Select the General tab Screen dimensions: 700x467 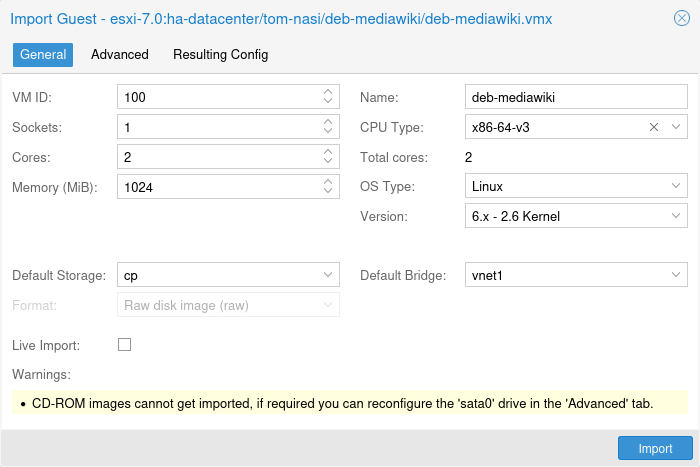click(43, 55)
